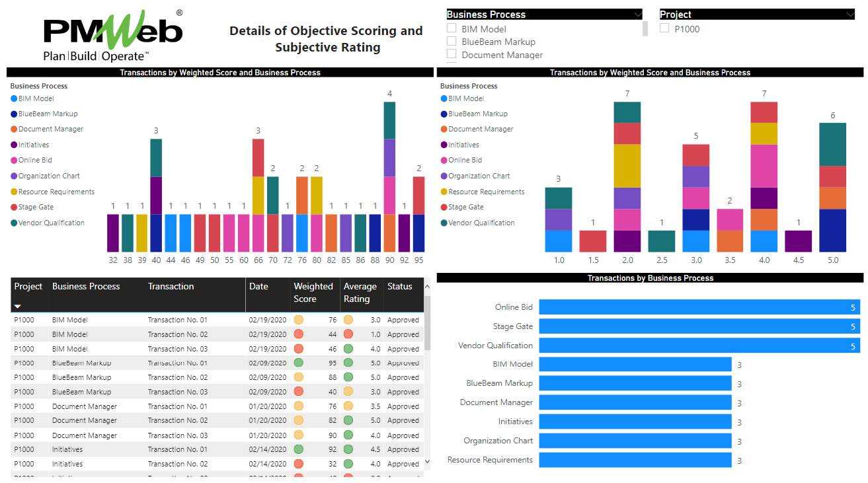The width and height of the screenshot is (868, 483).
Task: Click the Business Process slicer scrollbar
Action: pos(645,28)
